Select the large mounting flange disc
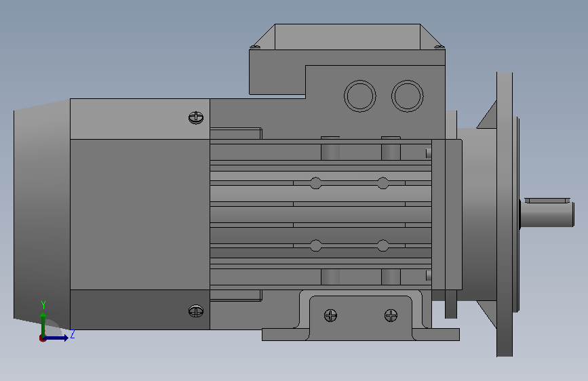 [505, 214]
